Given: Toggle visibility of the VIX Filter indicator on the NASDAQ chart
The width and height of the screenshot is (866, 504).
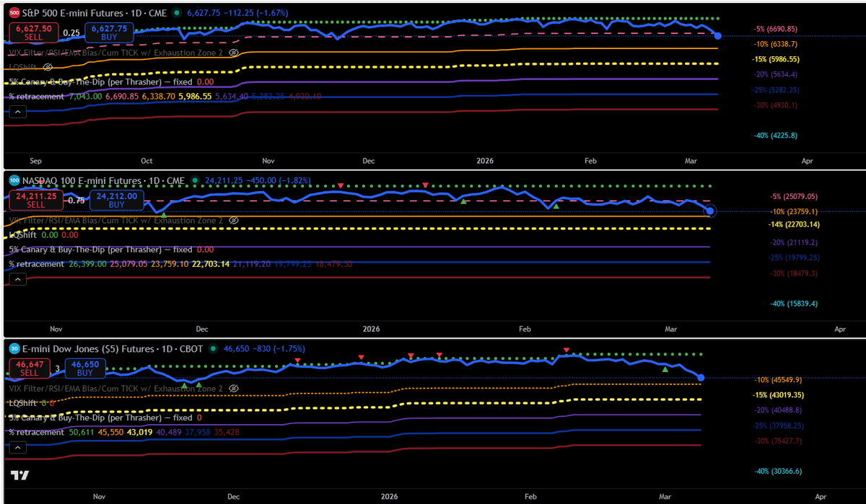Looking at the screenshot, I should [x=233, y=220].
